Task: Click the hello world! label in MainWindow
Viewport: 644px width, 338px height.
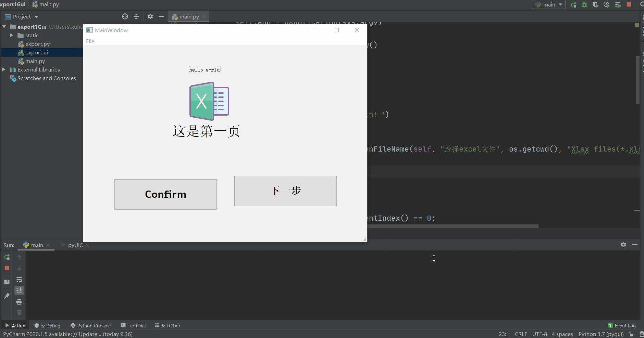Action: click(x=206, y=70)
